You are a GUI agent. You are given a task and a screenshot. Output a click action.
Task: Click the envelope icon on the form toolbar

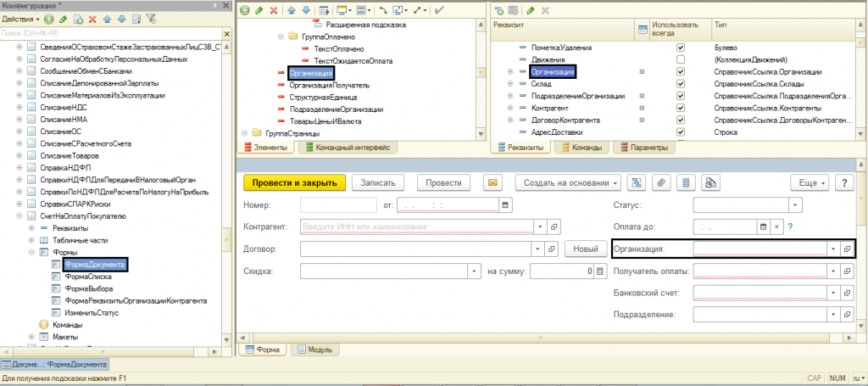tap(492, 182)
